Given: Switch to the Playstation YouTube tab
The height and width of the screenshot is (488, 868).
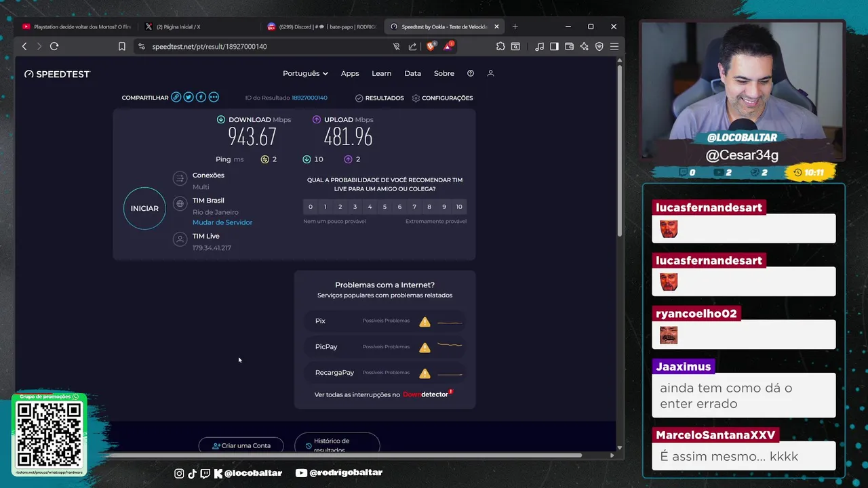Looking at the screenshot, I should pos(77,26).
